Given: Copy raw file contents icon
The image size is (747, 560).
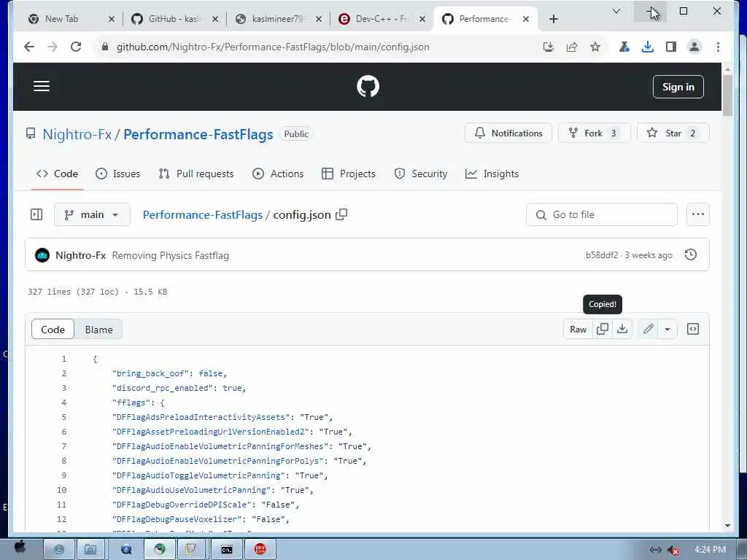Looking at the screenshot, I should [x=602, y=329].
